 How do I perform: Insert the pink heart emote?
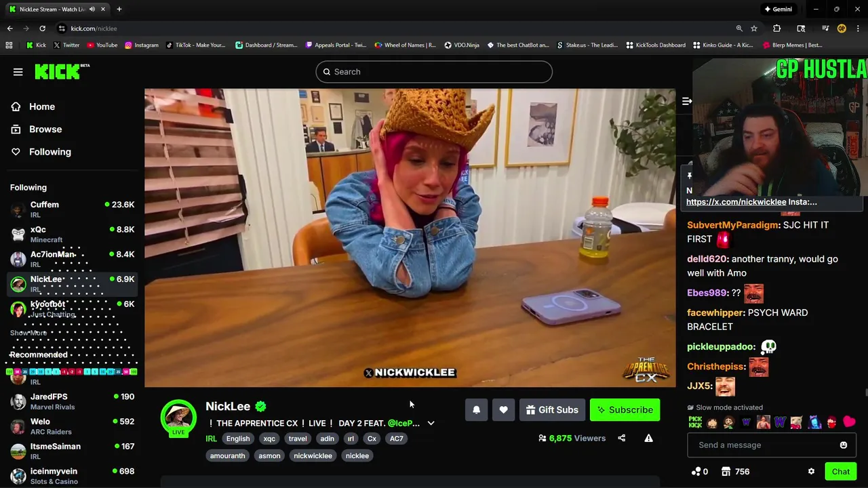[x=849, y=422]
